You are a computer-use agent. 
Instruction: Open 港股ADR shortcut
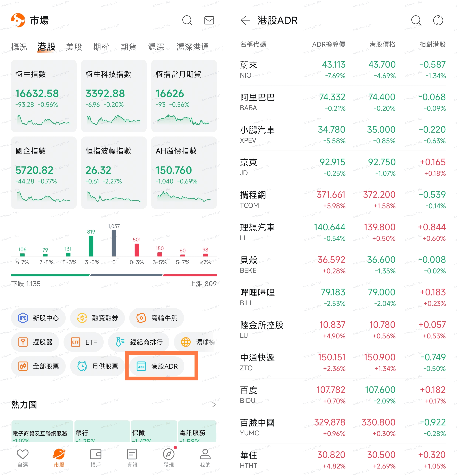(x=157, y=366)
